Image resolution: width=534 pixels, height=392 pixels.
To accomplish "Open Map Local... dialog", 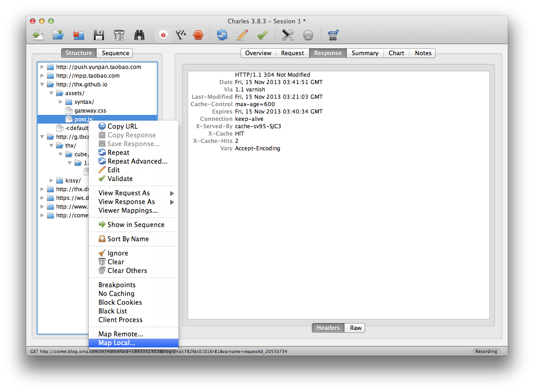I will [133, 343].
